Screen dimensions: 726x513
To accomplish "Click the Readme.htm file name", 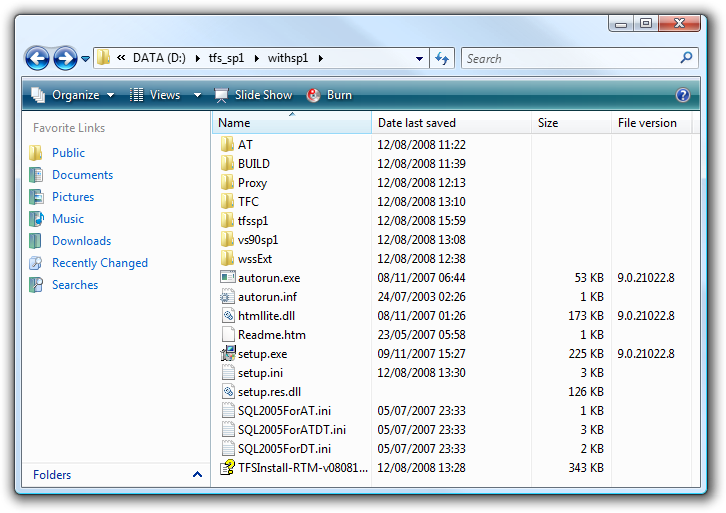I will pyautogui.click(x=272, y=335).
